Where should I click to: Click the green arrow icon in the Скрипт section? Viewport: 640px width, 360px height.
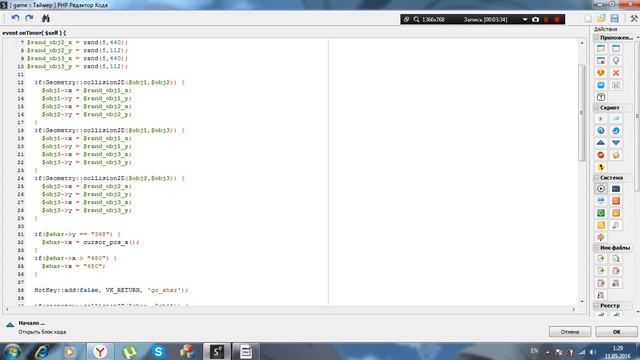click(x=601, y=119)
